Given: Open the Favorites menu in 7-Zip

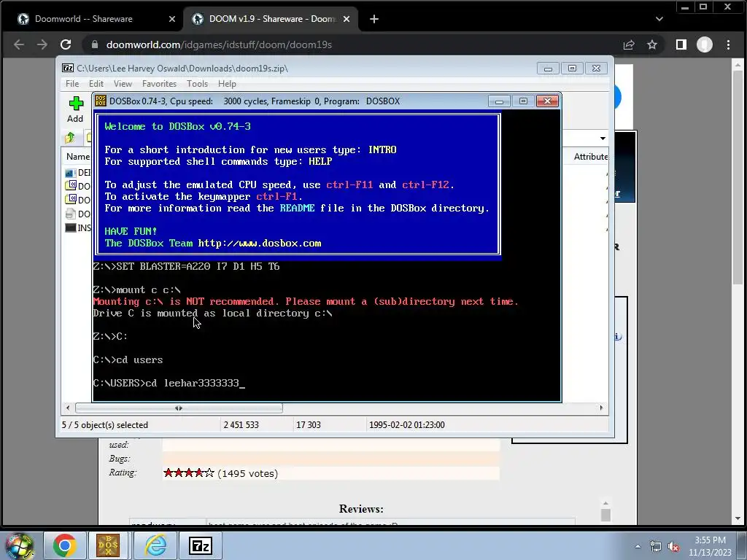Looking at the screenshot, I should pyautogui.click(x=159, y=84).
